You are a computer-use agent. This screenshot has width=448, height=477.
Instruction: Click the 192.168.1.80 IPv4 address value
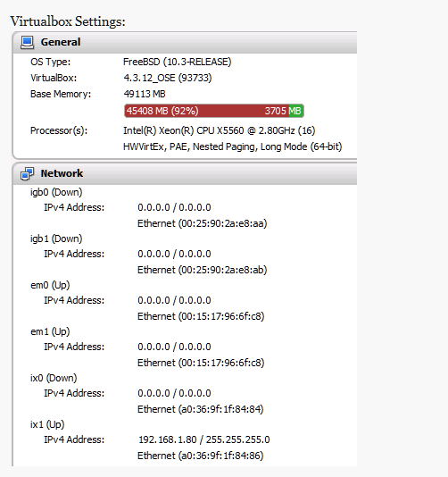(168, 439)
